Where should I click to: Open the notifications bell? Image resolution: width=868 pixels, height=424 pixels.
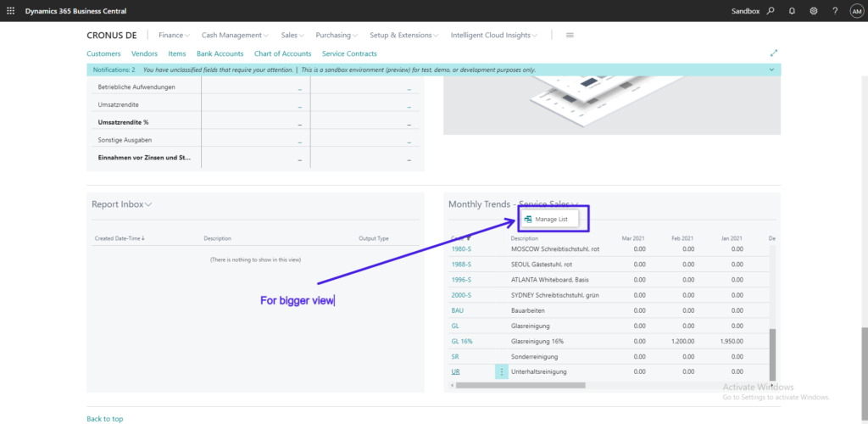coord(792,11)
